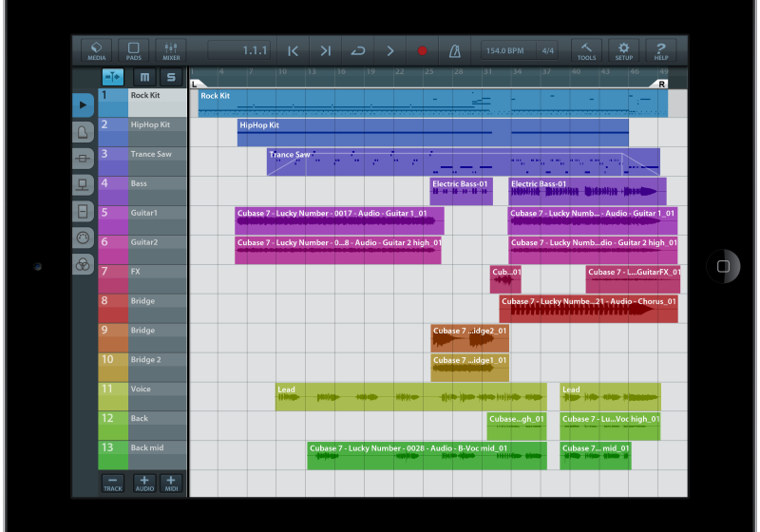Toggle global solo with S button
The height and width of the screenshot is (532, 760).
[x=171, y=77]
